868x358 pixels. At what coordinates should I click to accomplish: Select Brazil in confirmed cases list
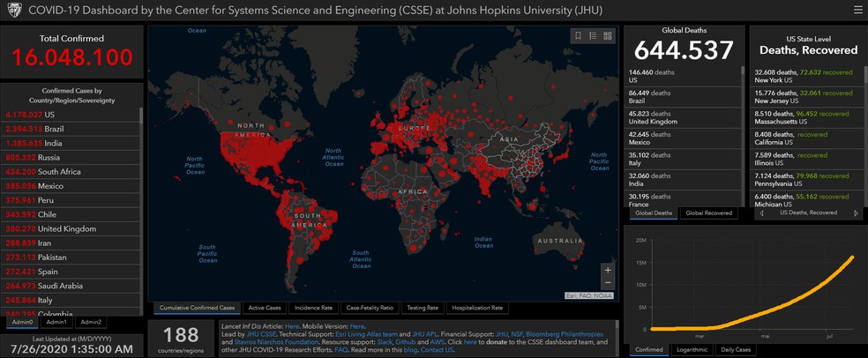tap(71, 129)
